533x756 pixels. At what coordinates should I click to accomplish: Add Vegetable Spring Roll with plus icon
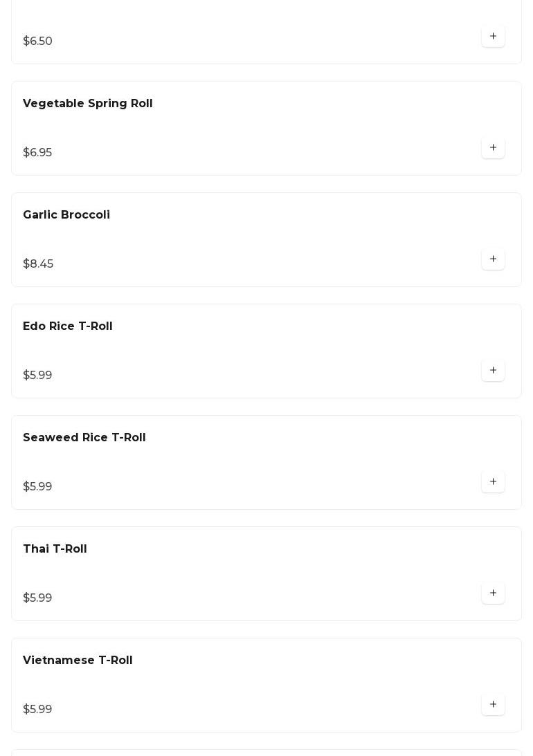tap(493, 147)
